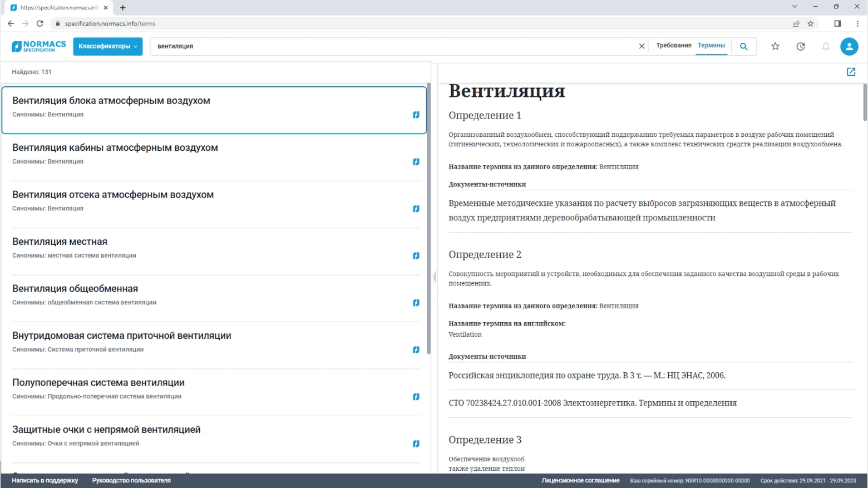This screenshot has height=488, width=868.
Task: Select the Термины tab
Action: coord(711,46)
